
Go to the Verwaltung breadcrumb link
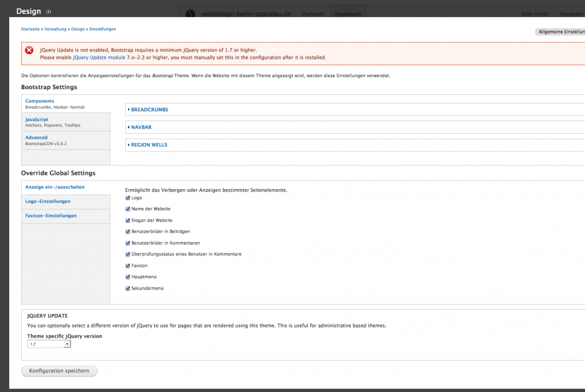pos(55,29)
